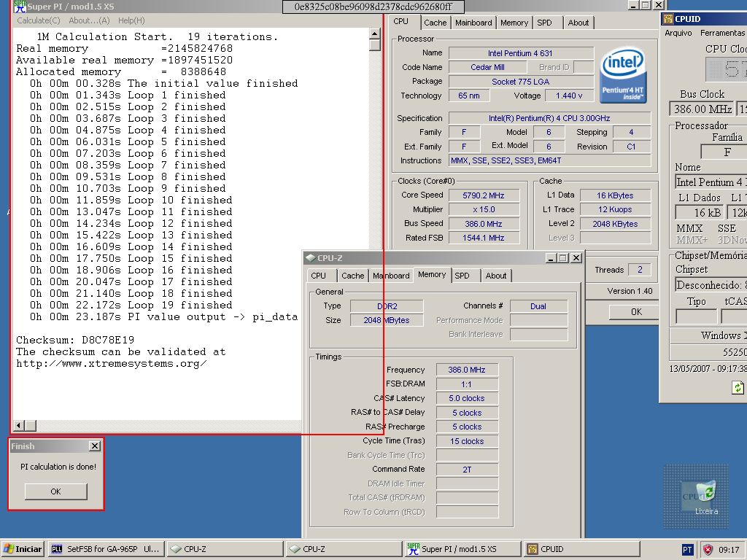Click the taskbar clock showing 09:17

pos(729,550)
